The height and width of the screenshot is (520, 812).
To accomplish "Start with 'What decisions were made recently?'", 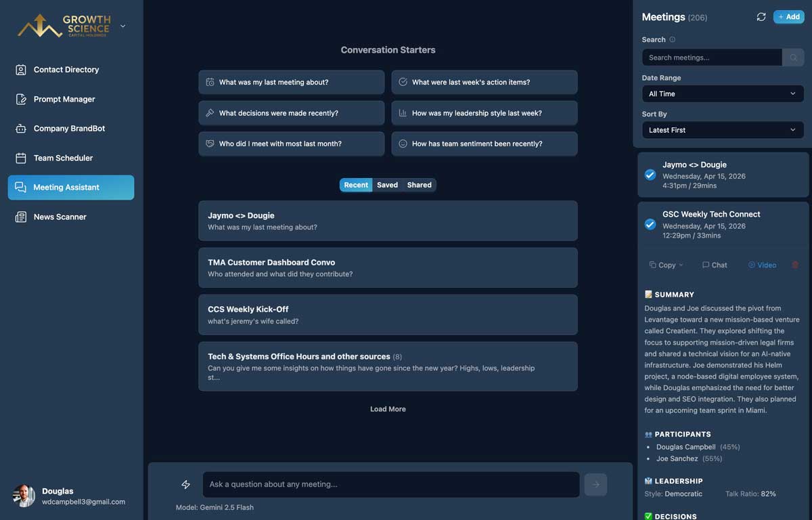I will [292, 113].
